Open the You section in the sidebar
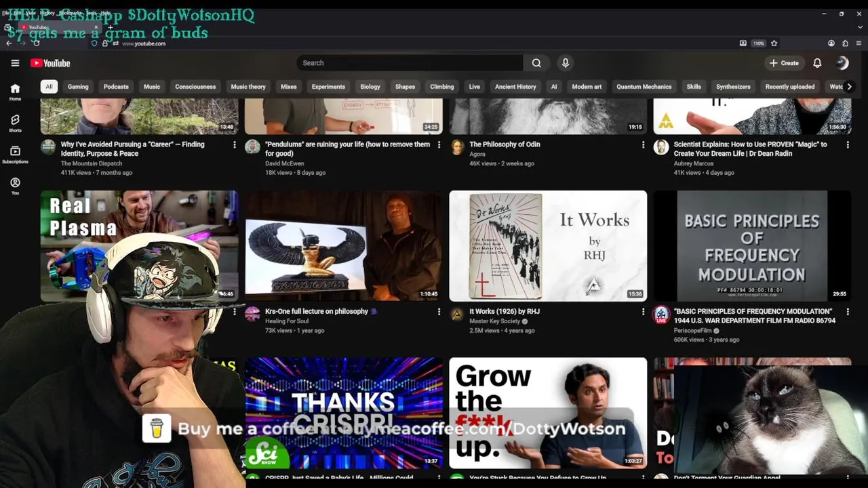 click(15, 186)
